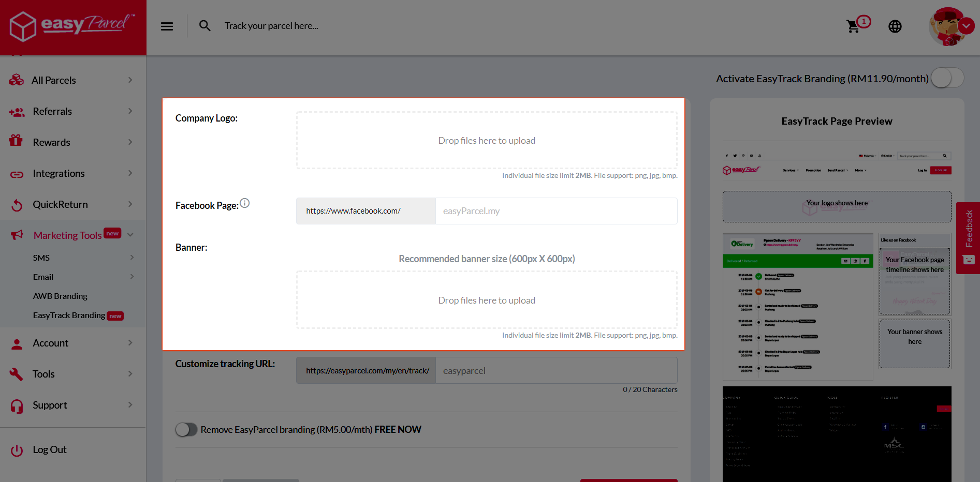Select the Referrals people icon
The image size is (980, 482).
pos(17,111)
